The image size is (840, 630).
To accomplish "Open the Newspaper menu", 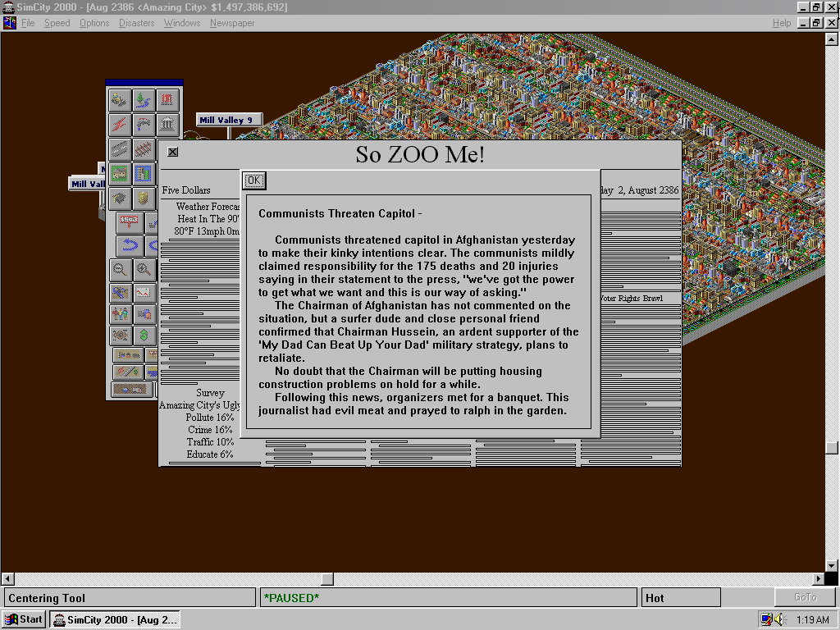I will [x=232, y=23].
